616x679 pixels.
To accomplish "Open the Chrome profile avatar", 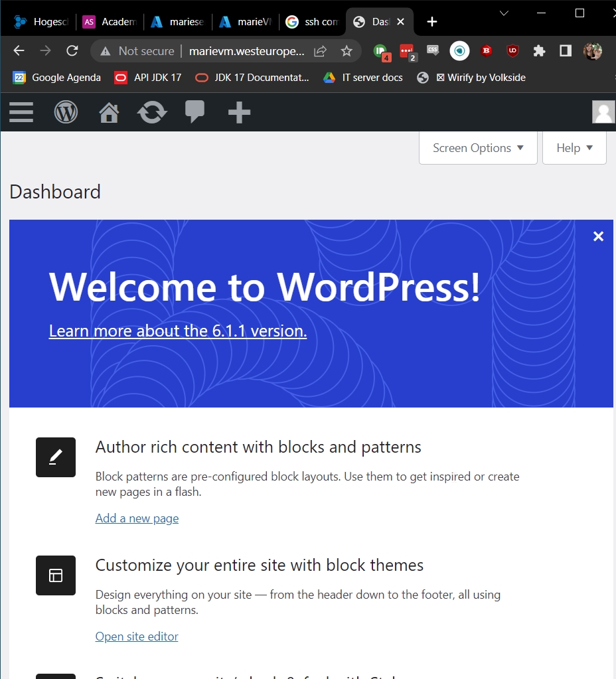I will pos(593,51).
